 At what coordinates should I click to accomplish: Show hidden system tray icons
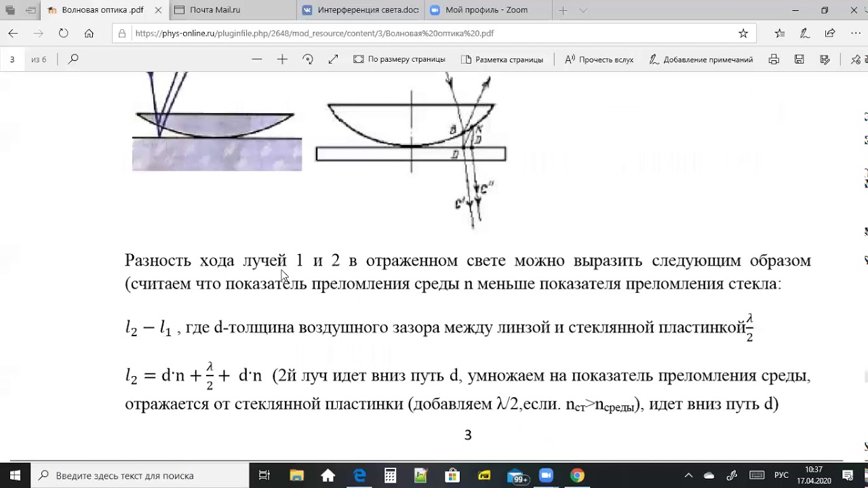point(688,475)
